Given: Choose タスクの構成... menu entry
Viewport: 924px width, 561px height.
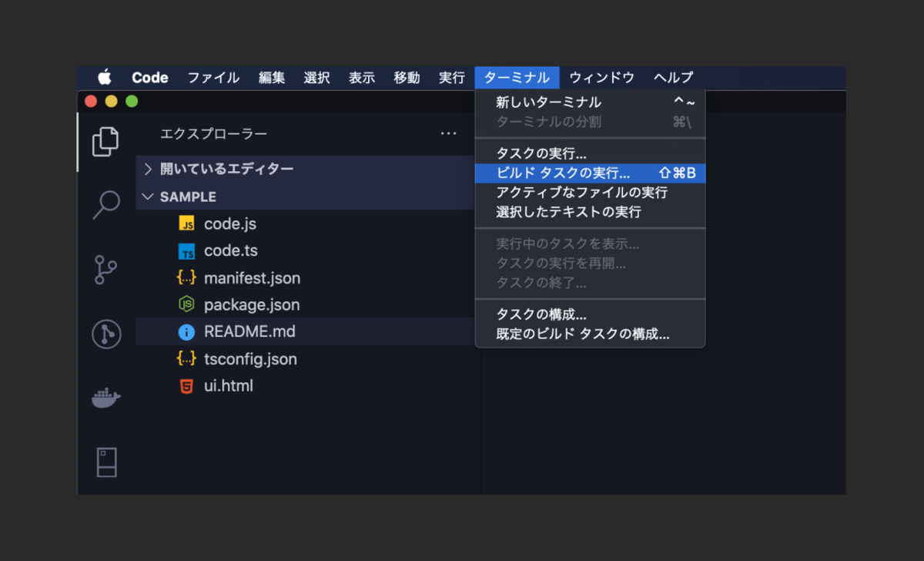Looking at the screenshot, I should click(590, 314).
